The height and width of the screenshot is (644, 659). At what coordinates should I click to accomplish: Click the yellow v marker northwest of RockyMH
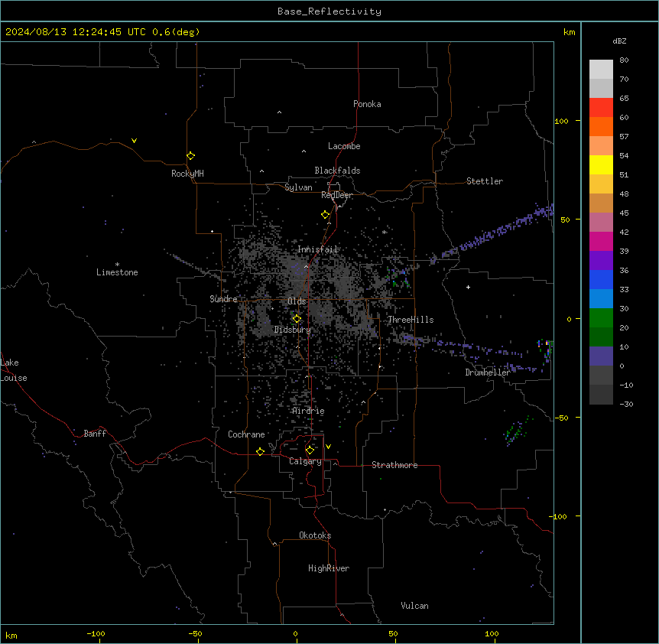pyautogui.click(x=134, y=141)
